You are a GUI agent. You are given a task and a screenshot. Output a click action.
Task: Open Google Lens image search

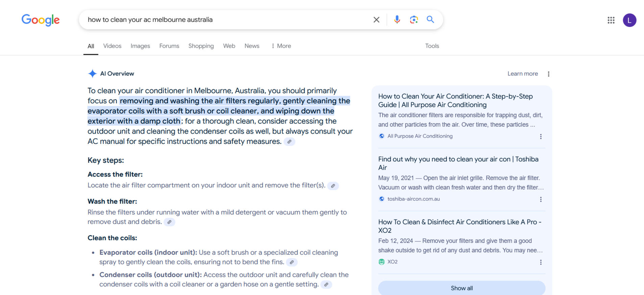414,20
